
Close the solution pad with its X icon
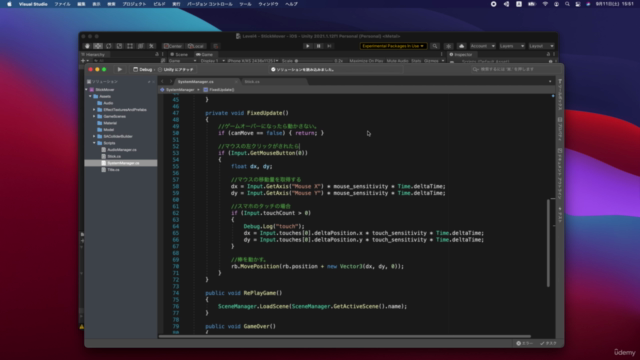coord(153,82)
